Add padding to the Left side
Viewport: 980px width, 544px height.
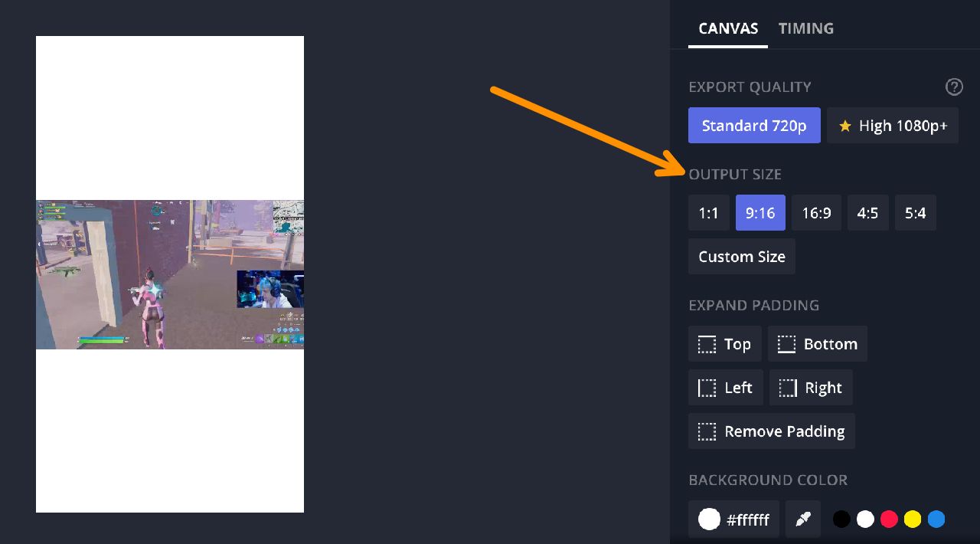click(725, 388)
